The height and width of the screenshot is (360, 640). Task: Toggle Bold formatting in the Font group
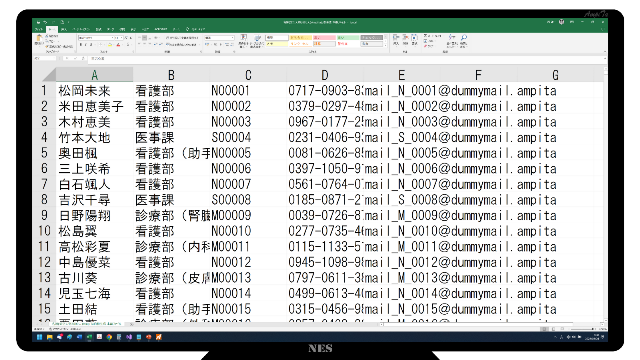coord(81,44)
